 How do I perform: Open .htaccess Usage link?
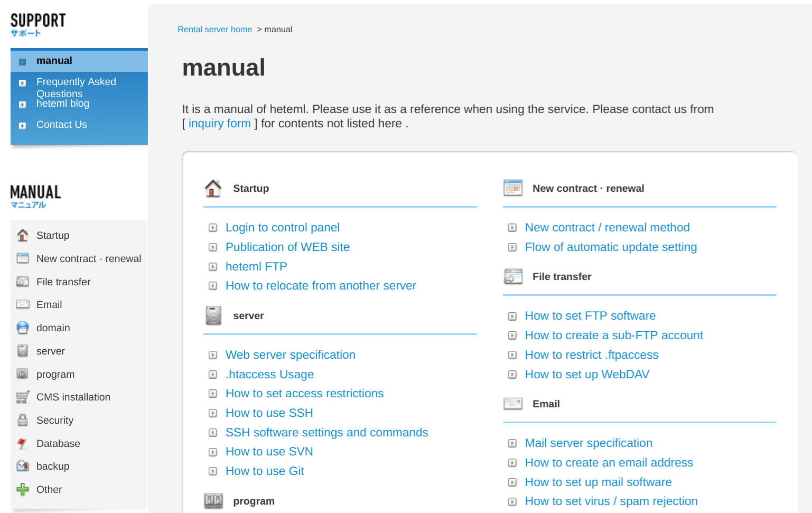click(x=269, y=375)
